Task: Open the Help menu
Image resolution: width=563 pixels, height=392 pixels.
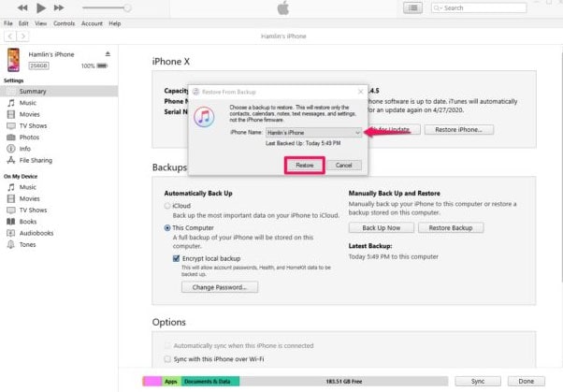Action: click(x=114, y=23)
